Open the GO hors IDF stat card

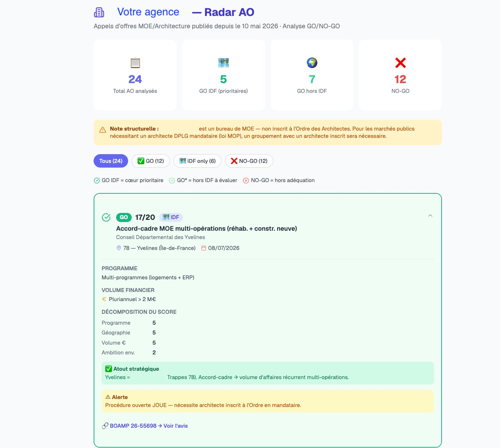pyautogui.click(x=312, y=75)
